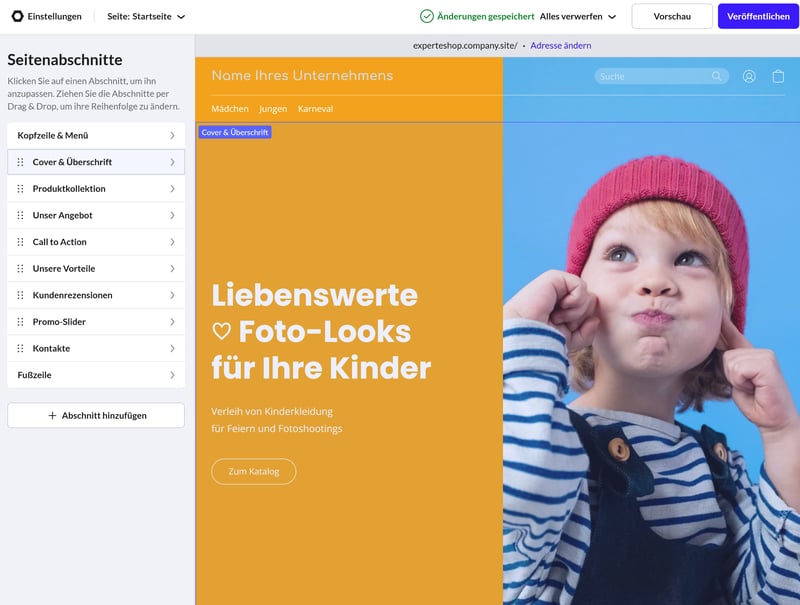800x605 pixels.
Task: Open the Alles verwerfen dropdown
Action: (578, 16)
